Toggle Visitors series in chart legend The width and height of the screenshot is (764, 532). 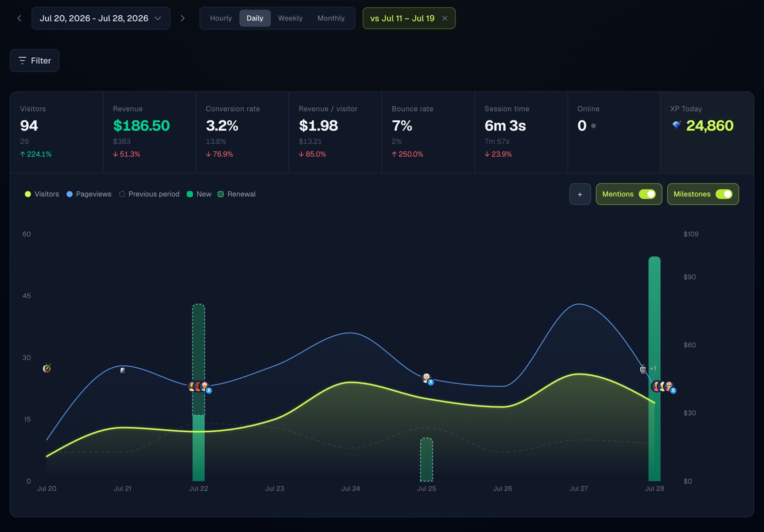coord(42,194)
